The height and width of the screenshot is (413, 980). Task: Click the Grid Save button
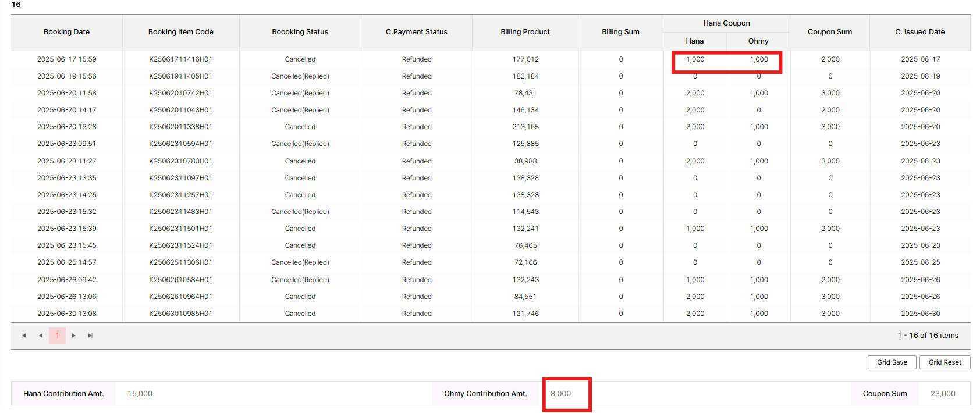892,362
